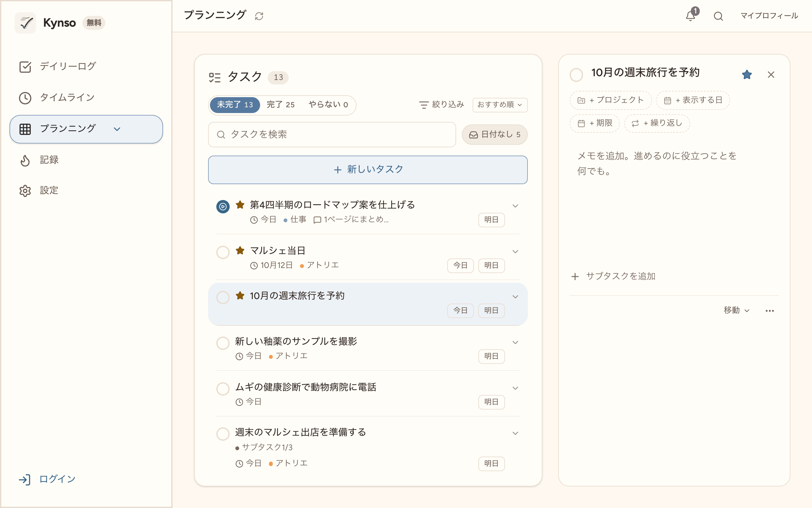
Task: Click in-progress circle on ロードマップ task
Action: (x=223, y=207)
